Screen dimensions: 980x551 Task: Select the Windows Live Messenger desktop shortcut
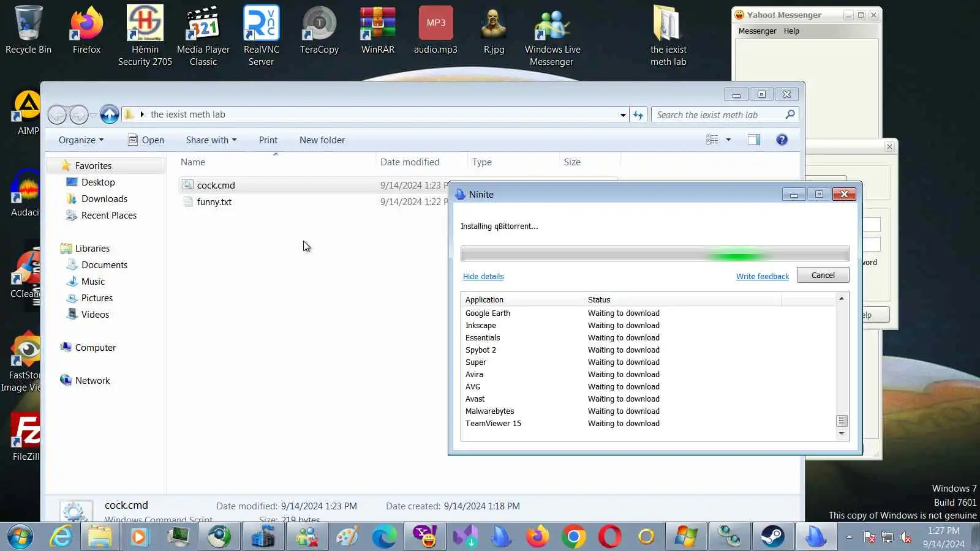coord(552,36)
